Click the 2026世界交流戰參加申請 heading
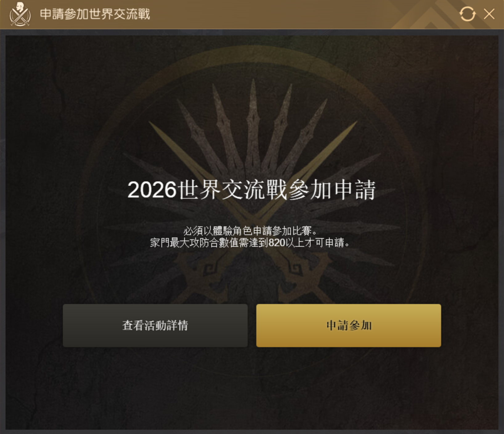Screen dimensions: 504x434 pos(252,190)
